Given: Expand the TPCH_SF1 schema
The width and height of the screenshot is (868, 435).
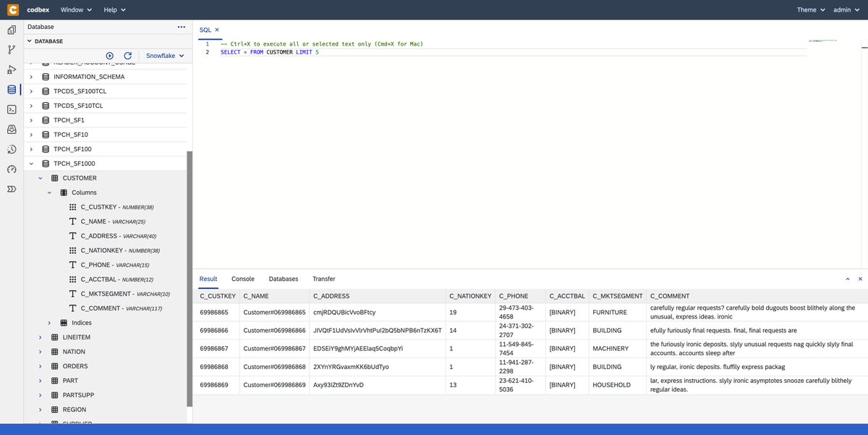Looking at the screenshot, I should [31, 120].
